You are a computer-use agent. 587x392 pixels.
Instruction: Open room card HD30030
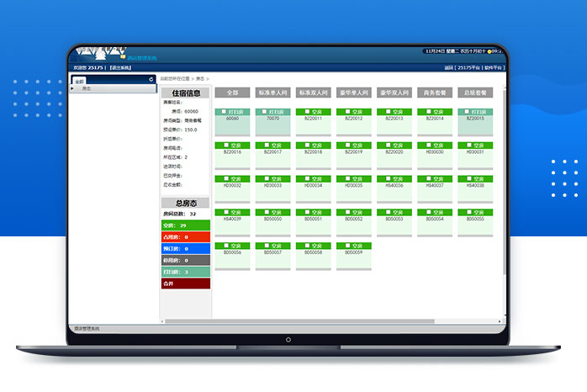click(435, 156)
